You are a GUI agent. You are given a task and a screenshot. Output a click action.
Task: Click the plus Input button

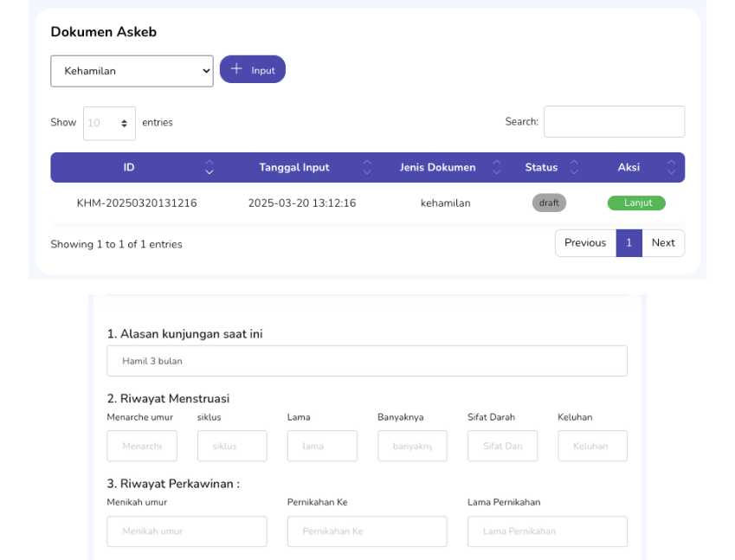click(x=253, y=70)
